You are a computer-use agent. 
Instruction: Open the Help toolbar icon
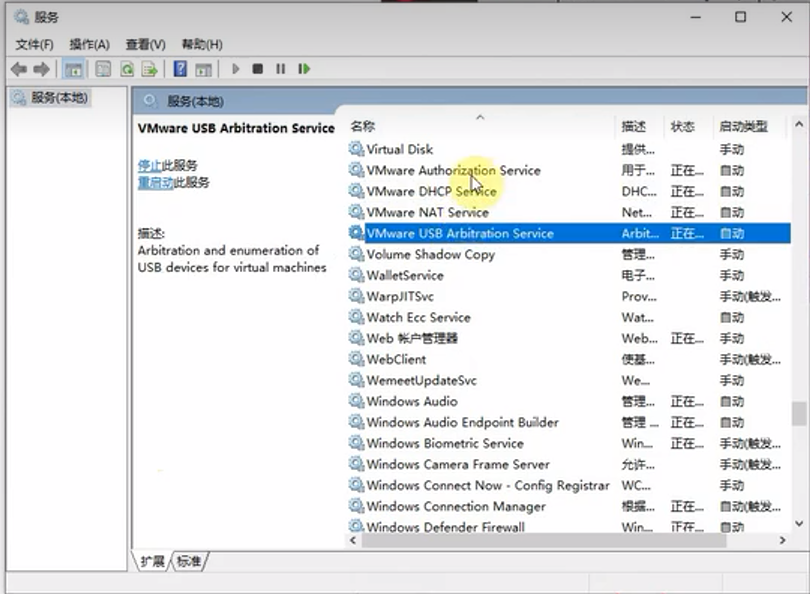[x=180, y=69]
